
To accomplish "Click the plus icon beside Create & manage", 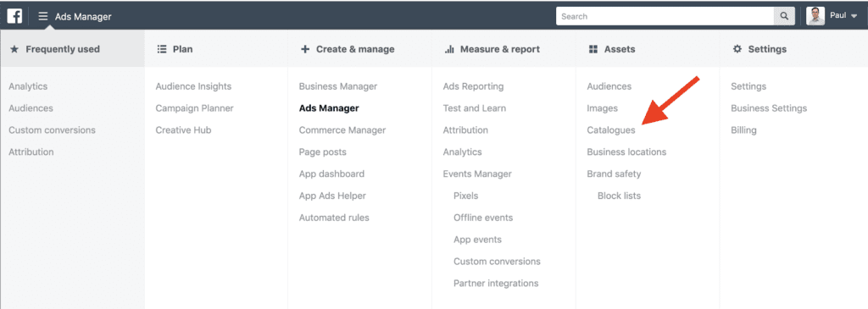I will (x=305, y=49).
